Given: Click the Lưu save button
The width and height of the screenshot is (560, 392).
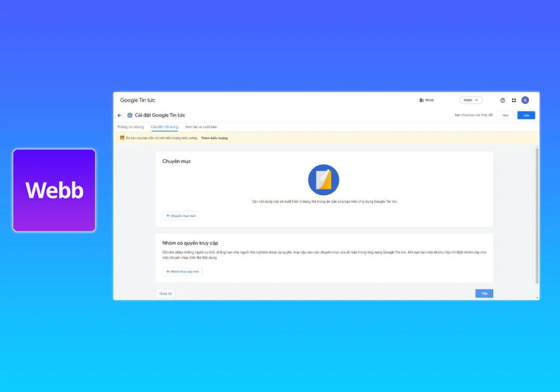Looking at the screenshot, I should coord(526,115).
